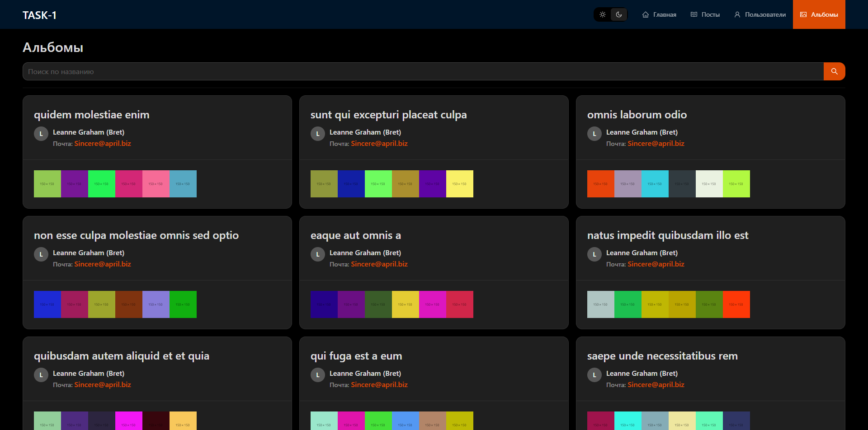Viewport: 868px width, 430px height.
Task: Open email link in natus impedit quibusdam card
Action: click(656, 264)
